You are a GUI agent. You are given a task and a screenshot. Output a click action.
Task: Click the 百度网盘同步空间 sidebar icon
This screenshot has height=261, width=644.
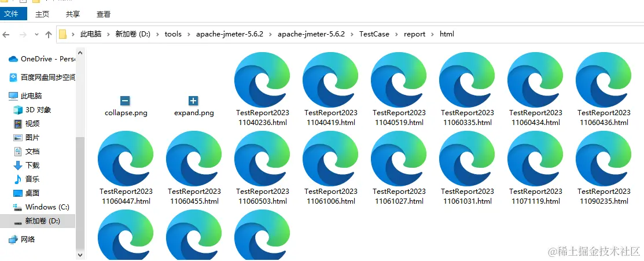13,78
